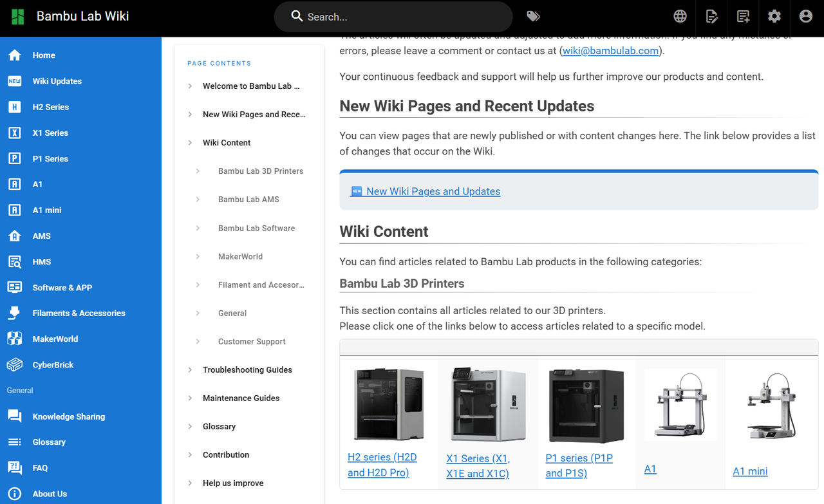Viewport: 824px width, 504px height.
Task: Expand Troubleshooting Guides chevron
Action: click(x=190, y=369)
